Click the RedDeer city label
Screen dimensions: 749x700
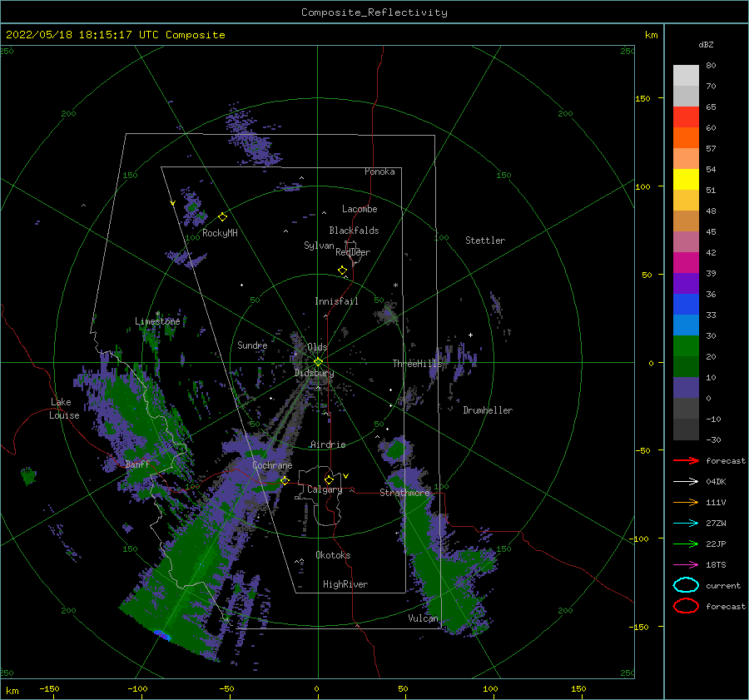(x=353, y=252)
